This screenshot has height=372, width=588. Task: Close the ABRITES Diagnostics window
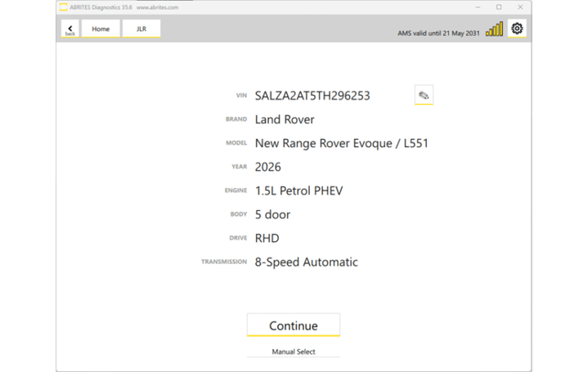tap(520, 7)
